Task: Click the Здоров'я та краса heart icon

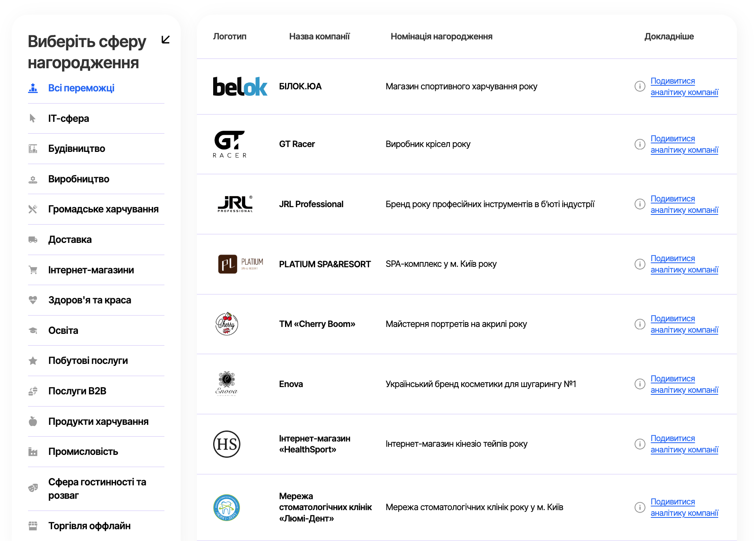Action: tap(33, 300)
